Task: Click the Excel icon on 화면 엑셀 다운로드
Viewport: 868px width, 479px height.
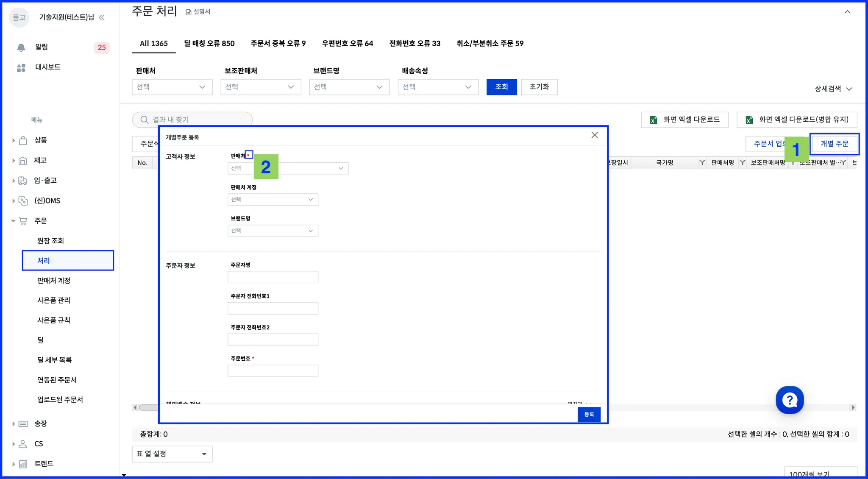Action: (x=654, y=120)
